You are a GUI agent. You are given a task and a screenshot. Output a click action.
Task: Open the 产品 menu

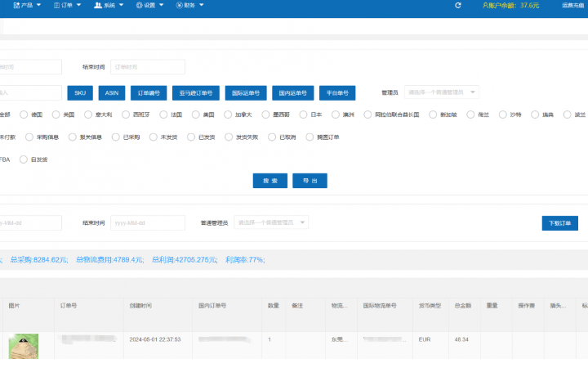click(x=27, y=5)
